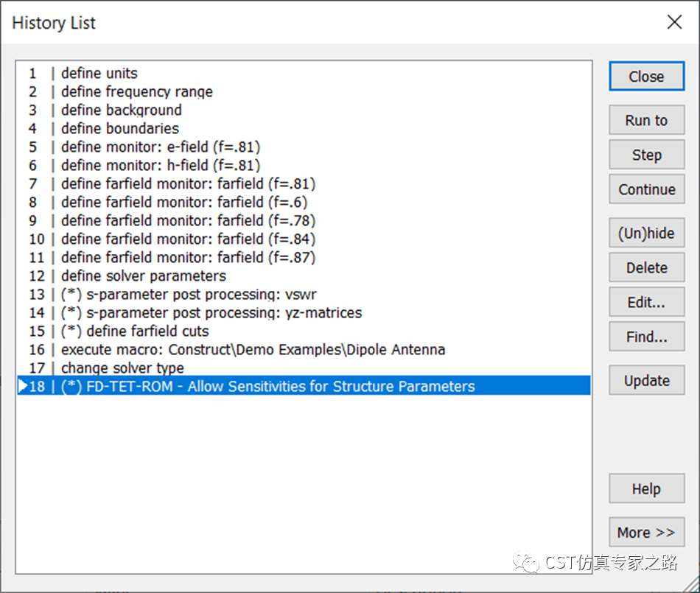Click the Update button
Image resolution: width=700 pixels, height=593 pixels.
[646, 380]
